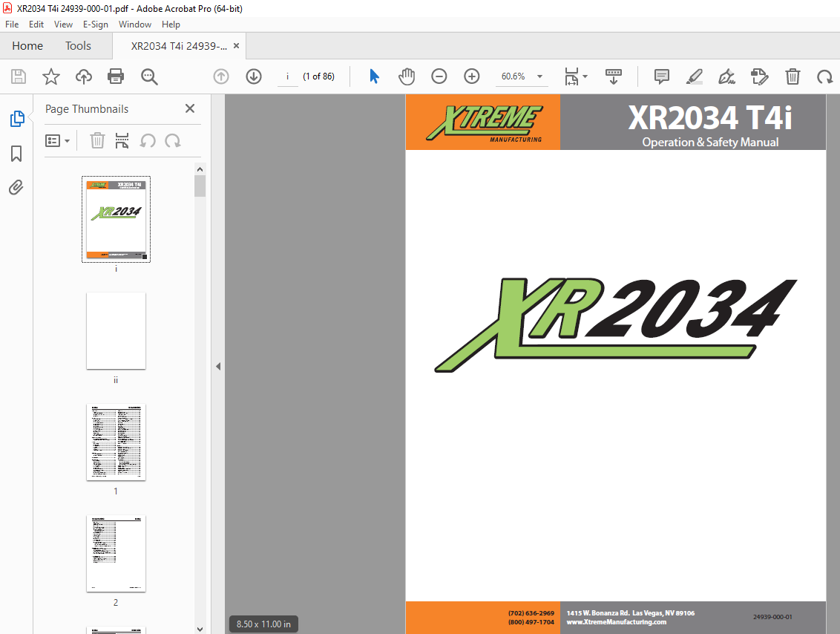Add a sticky note comment
Screen dimensions: 840x634
pos(662,76)
